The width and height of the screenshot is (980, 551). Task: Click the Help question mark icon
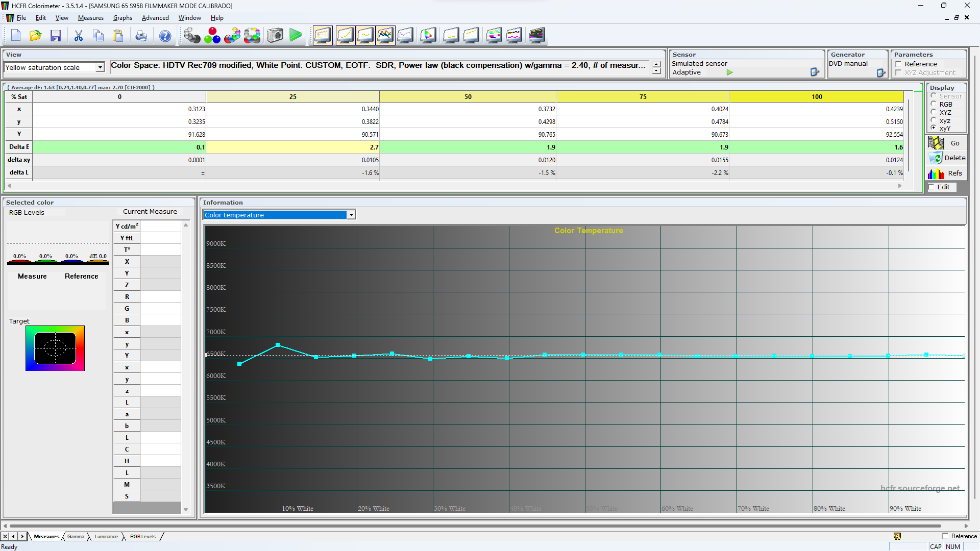tap(165, 36)
